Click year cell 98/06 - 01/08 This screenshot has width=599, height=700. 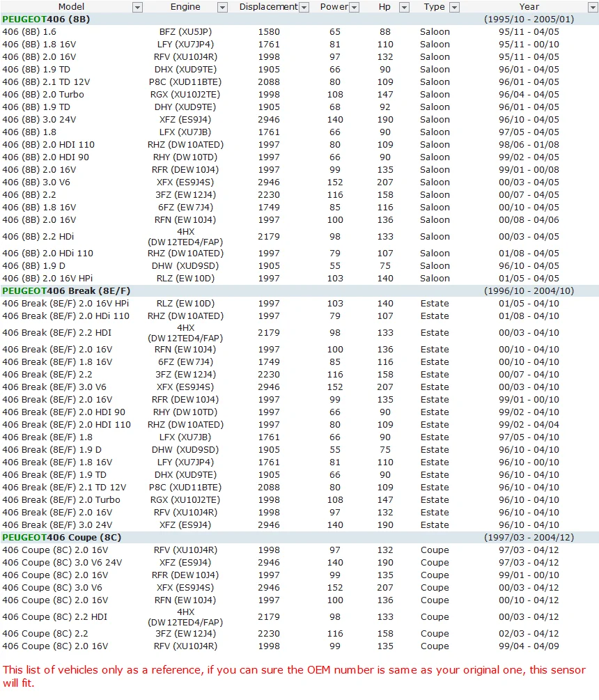[x=529, y=144]
